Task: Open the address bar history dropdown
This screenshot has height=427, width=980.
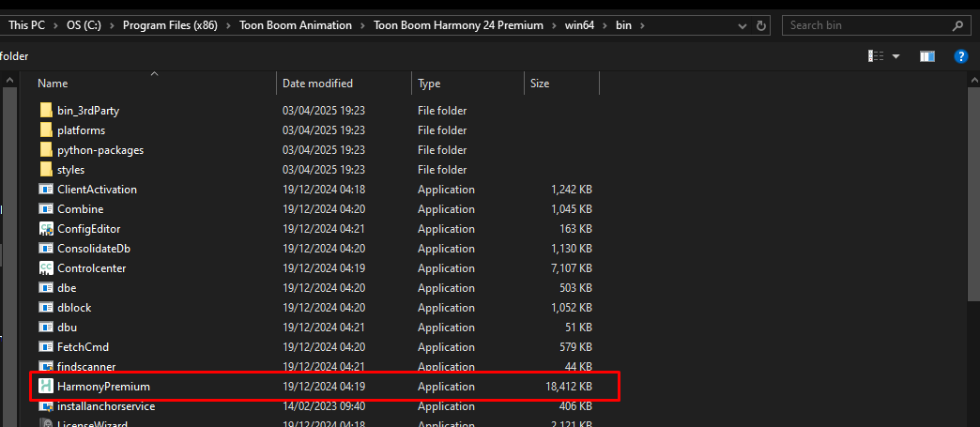Action: click(743, 25)
